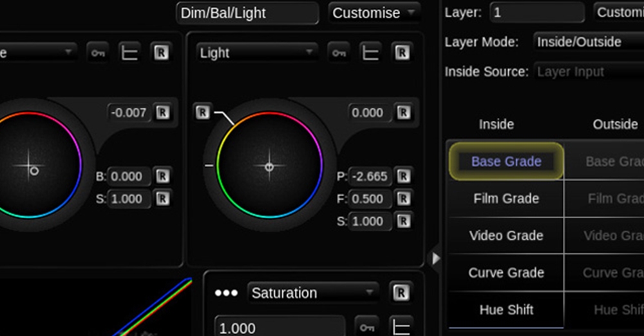Reset the S: 1.000 parameter in the Light panel

pos(403,221)
